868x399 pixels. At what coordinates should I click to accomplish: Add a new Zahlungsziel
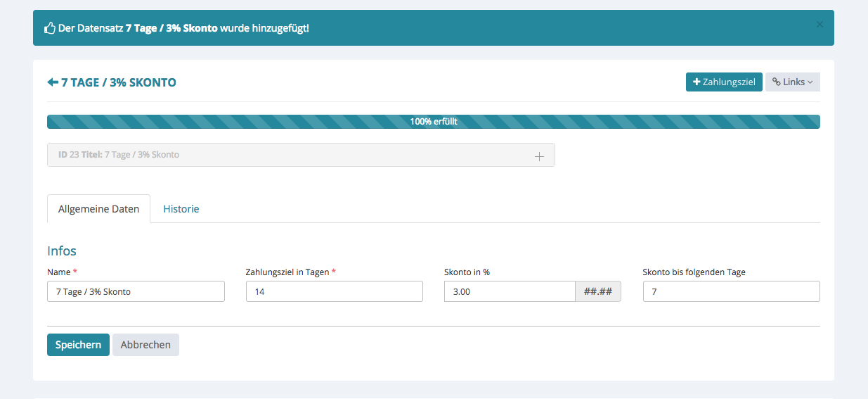click(723, 82)
